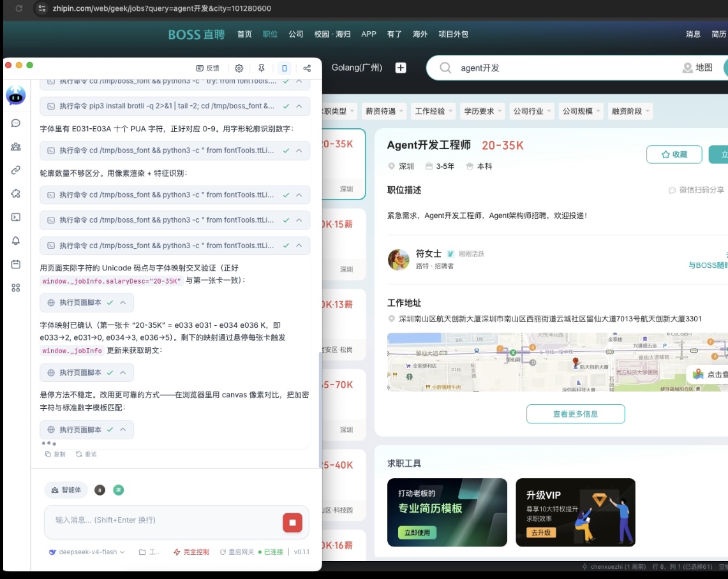Viewport: 728px width, 579px height.
Task: Open the 工作经验 filter dropdown
Action: click(x=433, y=111)
